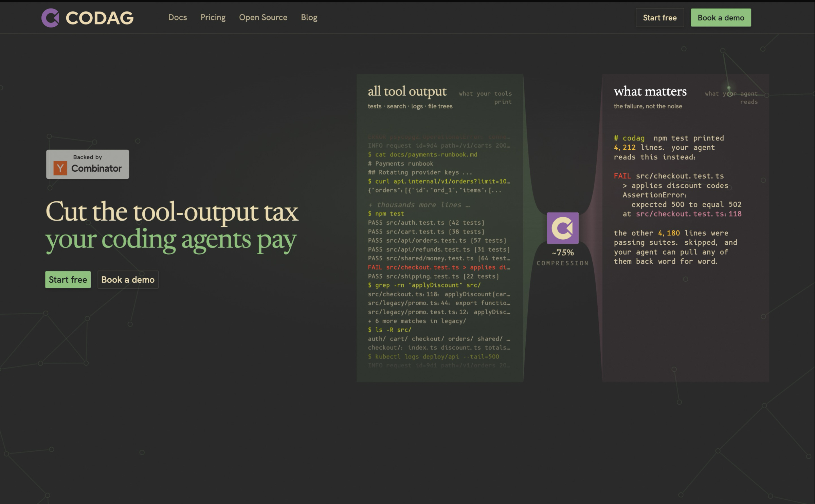Click the '$ npm test' command line

tap(386, 214)
